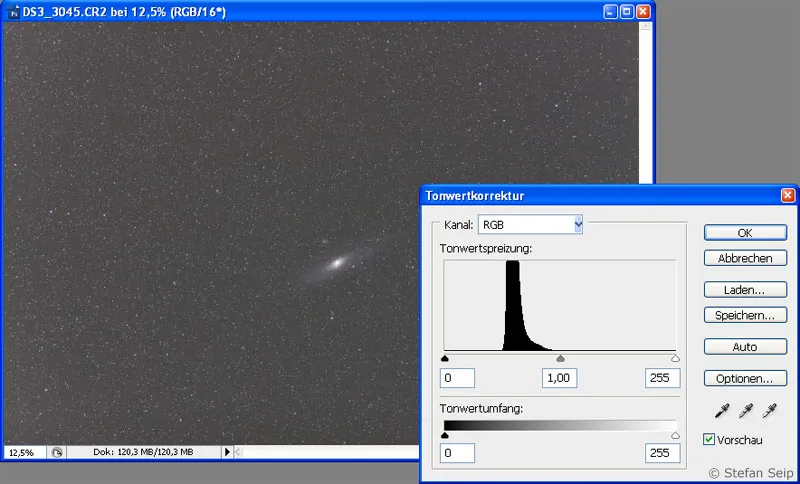Expand the status bar info arrow menu
Viewport: 800px width, 484px height.
click(227, 452)
